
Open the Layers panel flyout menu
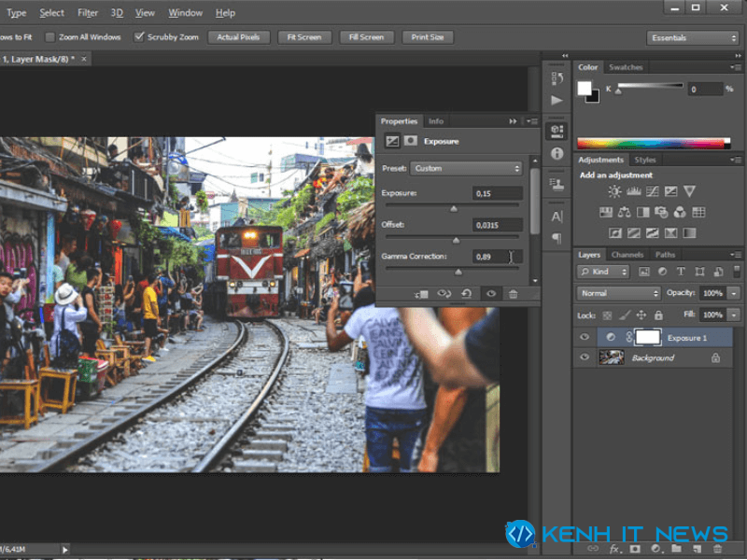(735, 255)
